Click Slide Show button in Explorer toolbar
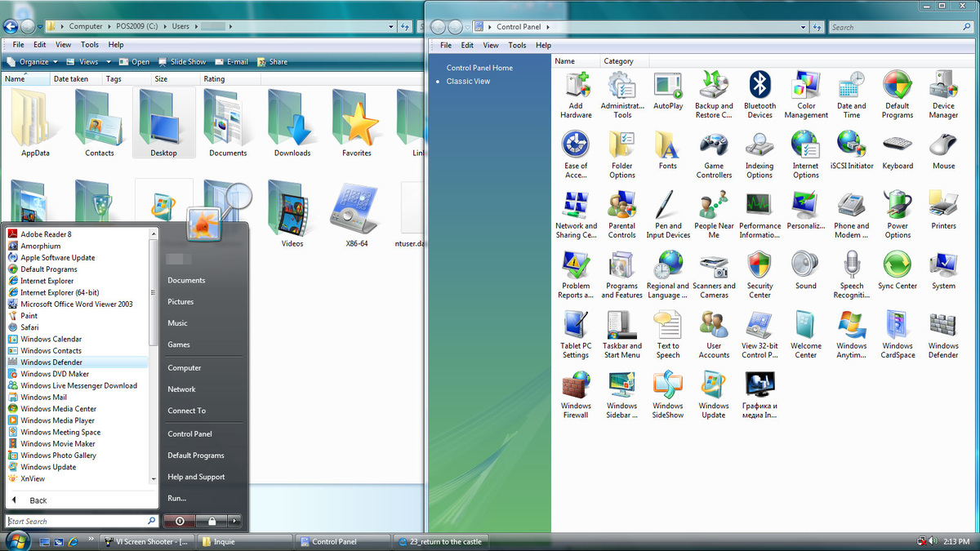The width and height of the screenshot is (980, 551). [181, 62]
